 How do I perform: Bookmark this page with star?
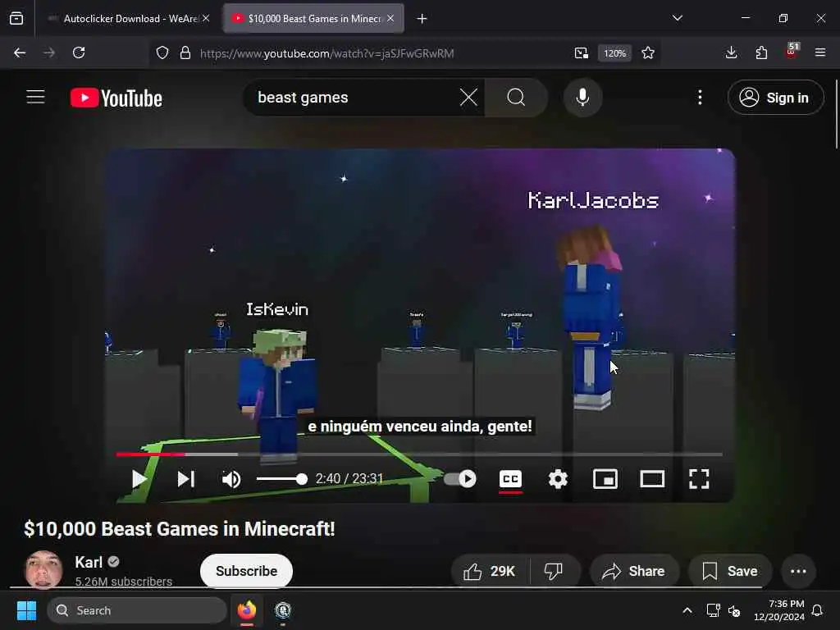[648, 53]
